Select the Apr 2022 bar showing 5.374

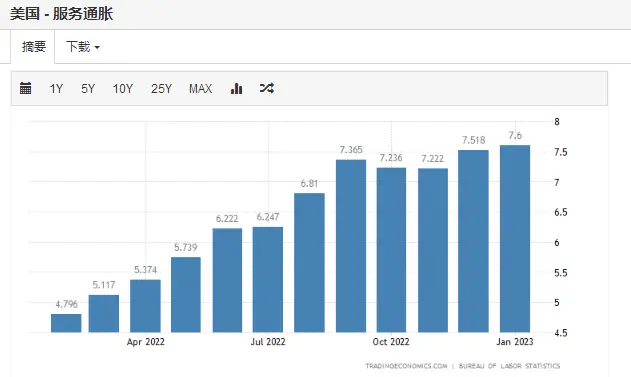point(145,306)
